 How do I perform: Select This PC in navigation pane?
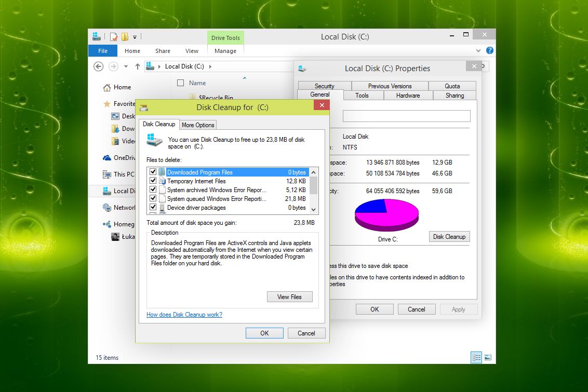point(118,174)
